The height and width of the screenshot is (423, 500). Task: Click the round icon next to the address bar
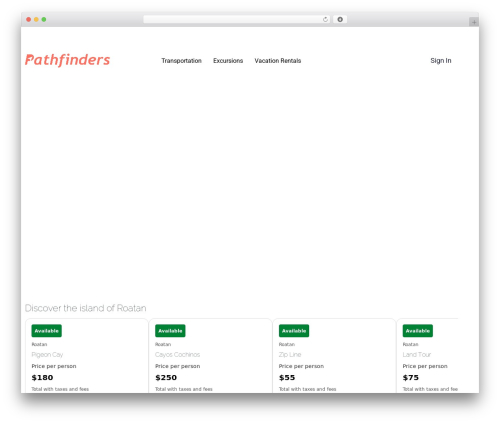(x=340, y=19)
